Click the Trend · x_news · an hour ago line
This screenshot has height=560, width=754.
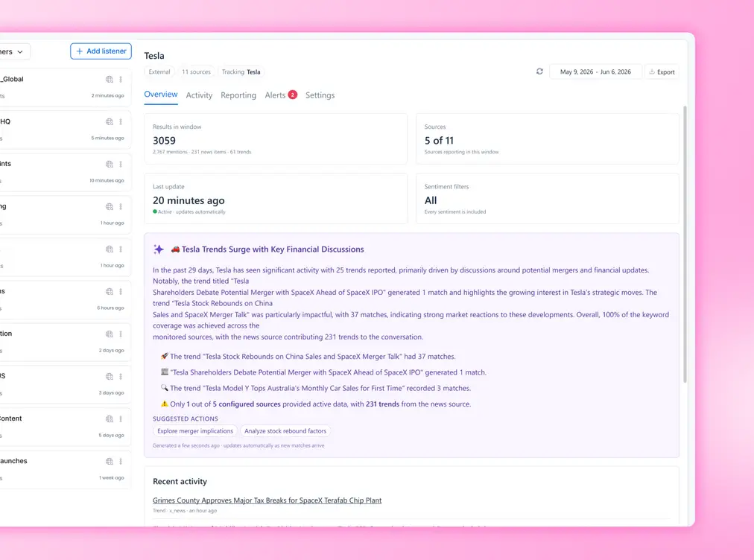(x=185, y=511)
